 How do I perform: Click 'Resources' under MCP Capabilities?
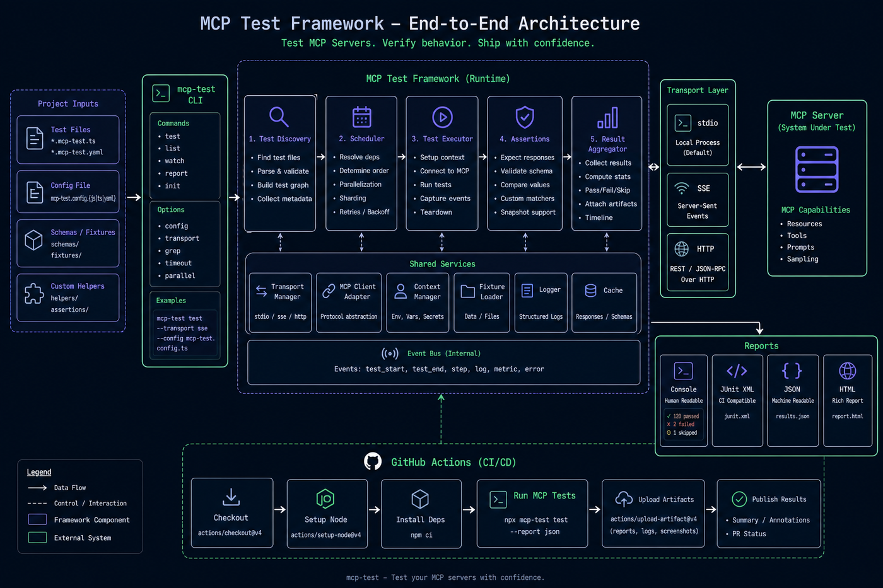click(x=805, y=224)
